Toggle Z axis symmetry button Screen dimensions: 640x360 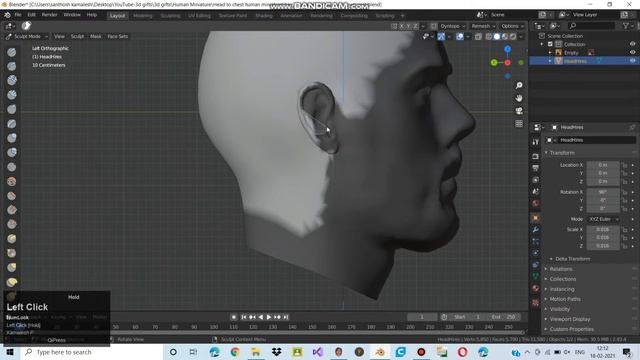pyautogui.click(x=416, y=26)
